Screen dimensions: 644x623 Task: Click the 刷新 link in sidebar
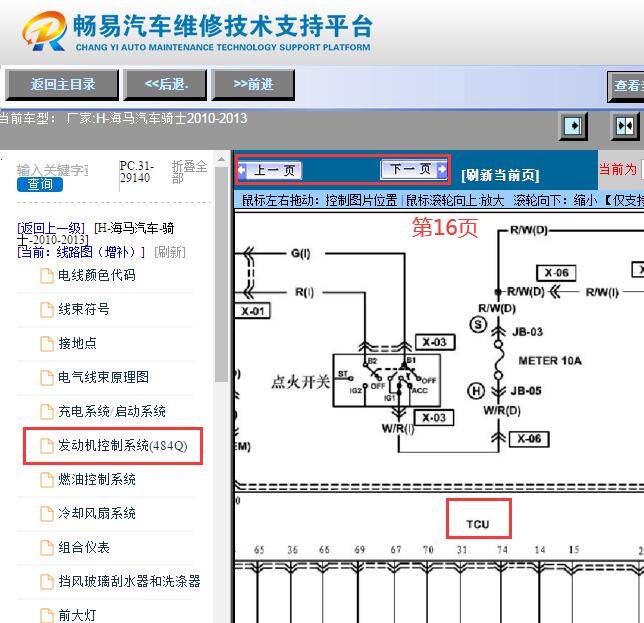tap(170, 252)
